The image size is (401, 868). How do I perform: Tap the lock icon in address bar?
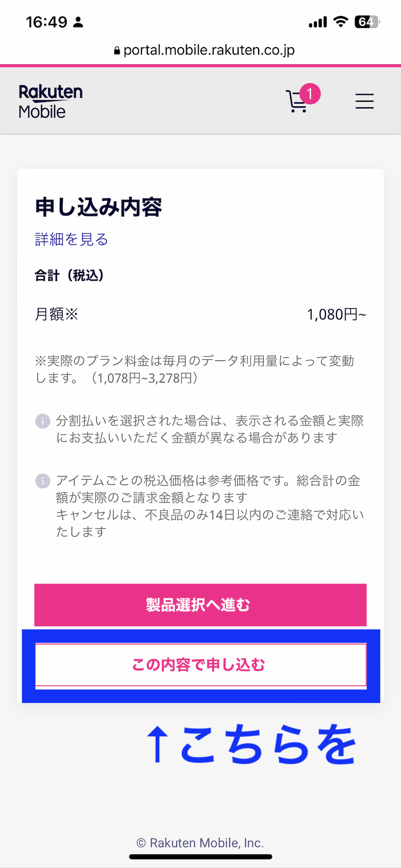click(x=117, y=51)
